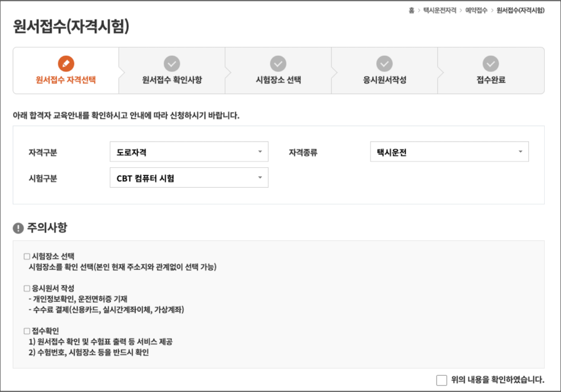Screen dimensions: 561x392
Task: Click the page title 원서접수(자격시험)
Action: pyautogui.click(x=71, y=27)
